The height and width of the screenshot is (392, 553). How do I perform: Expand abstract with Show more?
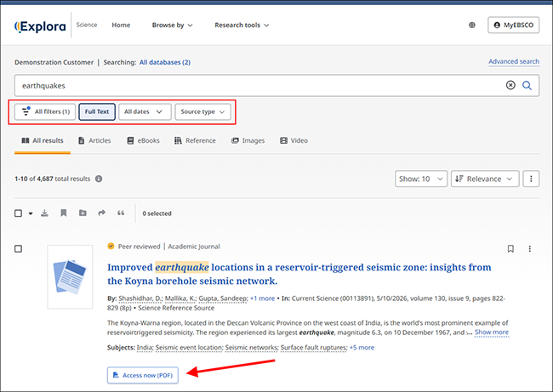492,332
